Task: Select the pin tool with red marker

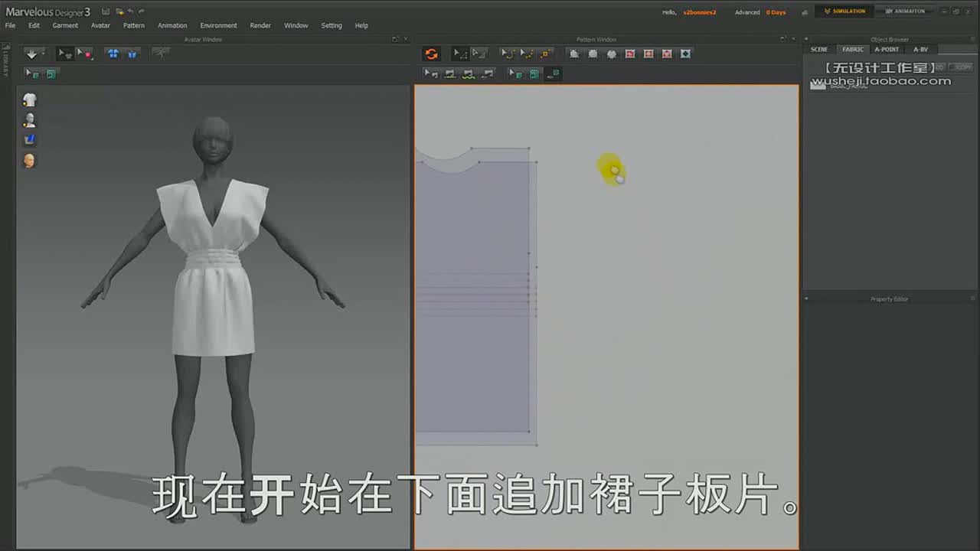Action: click(84, 54)
